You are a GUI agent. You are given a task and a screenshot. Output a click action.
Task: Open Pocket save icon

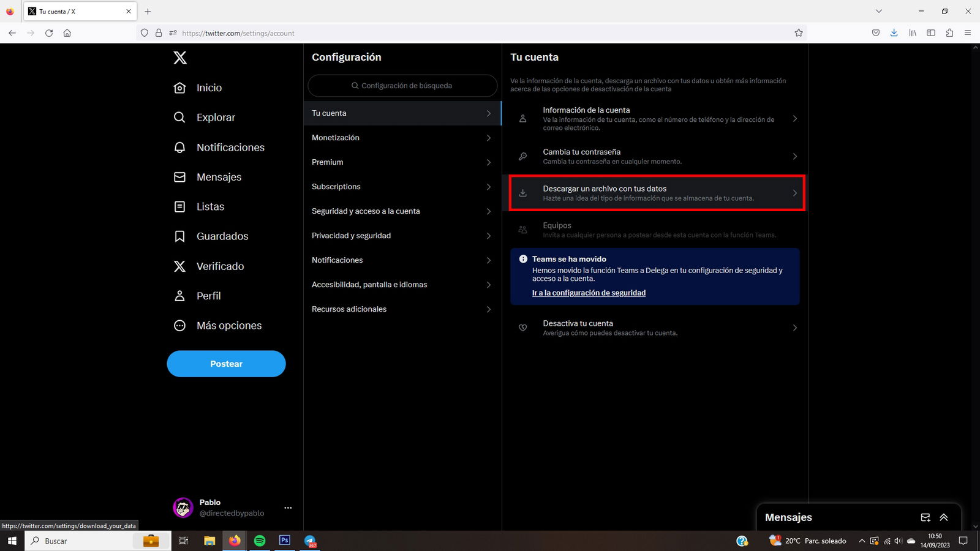pos(876,33)
